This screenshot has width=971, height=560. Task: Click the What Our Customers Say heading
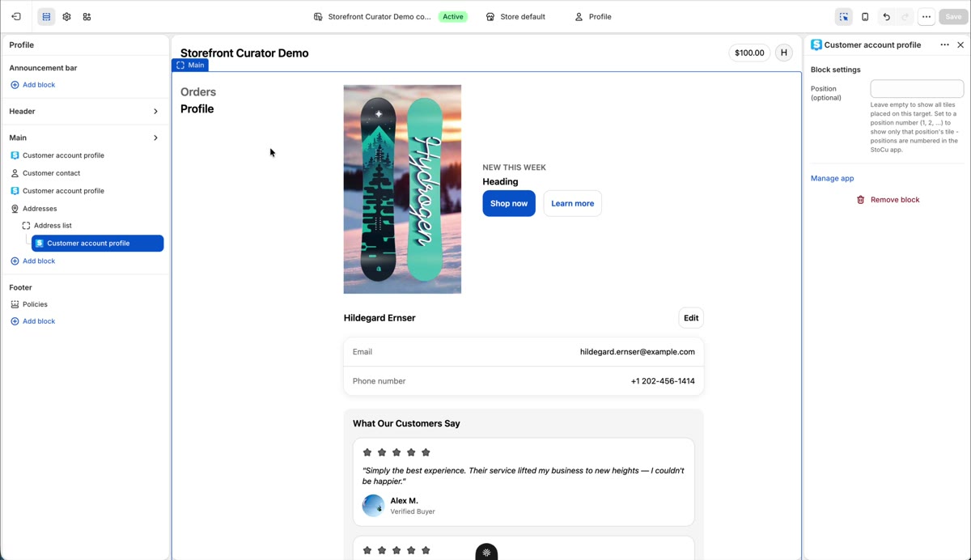click(x=406, y=424)
